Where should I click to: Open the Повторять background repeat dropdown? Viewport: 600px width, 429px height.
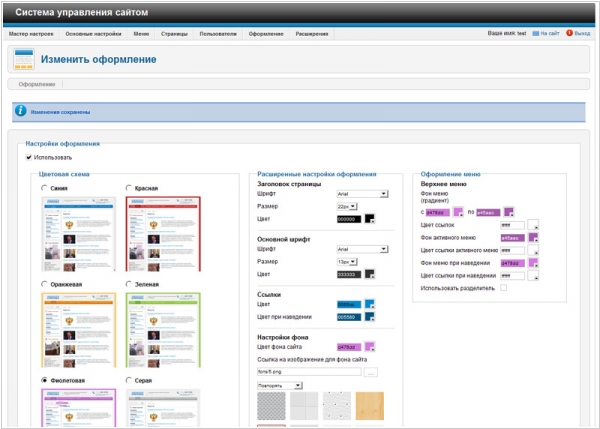(279, 384)
